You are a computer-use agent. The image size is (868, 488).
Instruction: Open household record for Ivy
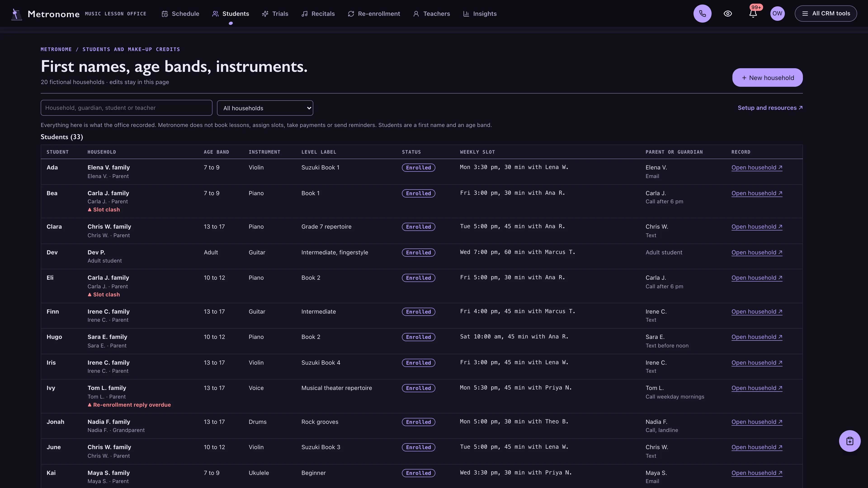[757, 388]
